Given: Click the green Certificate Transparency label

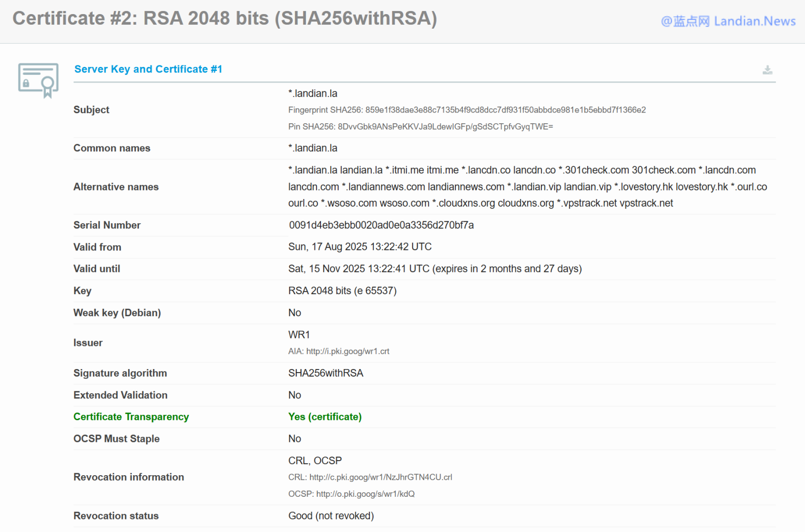Looking at the screenshot, I should 131,417.
